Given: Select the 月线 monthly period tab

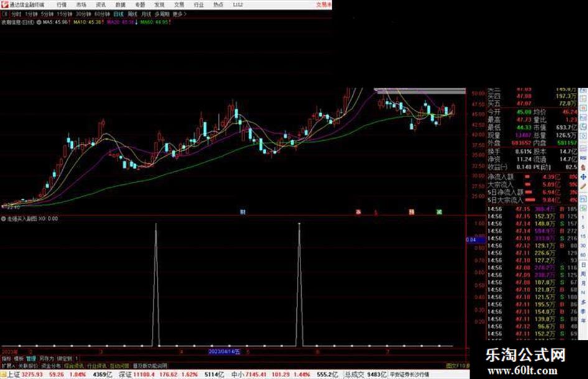Looking at the screenshot, I should (x=146, y=14).
